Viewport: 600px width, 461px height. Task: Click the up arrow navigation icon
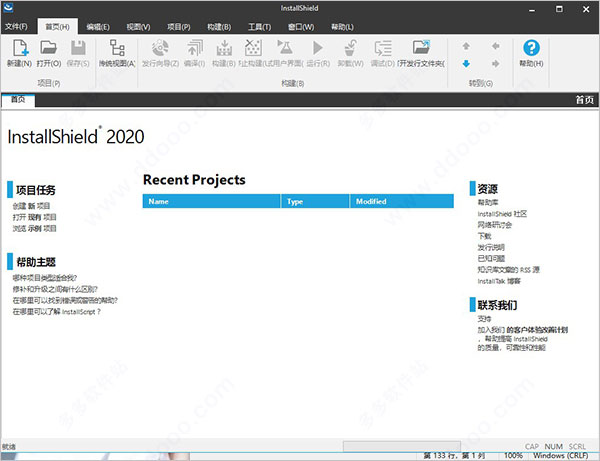coord(466,46)
